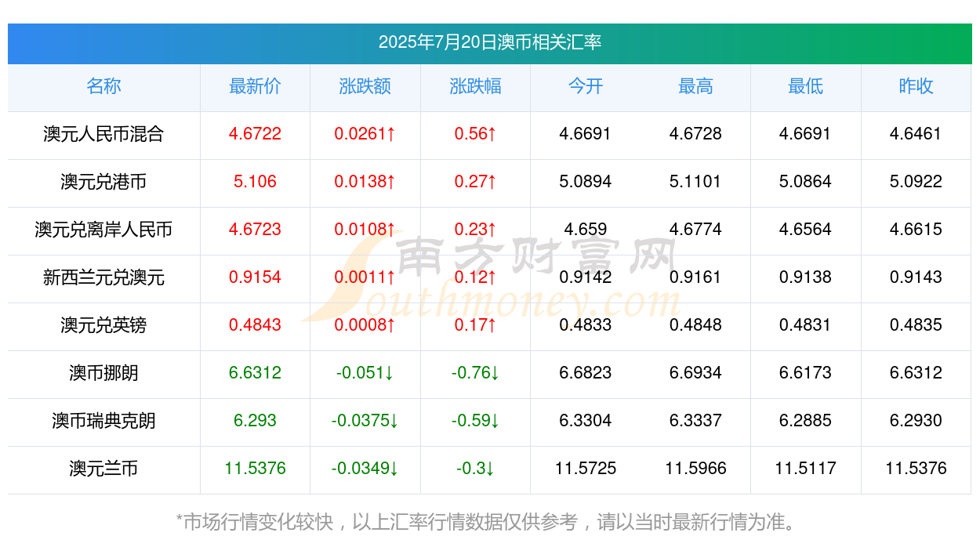Click percent change 0.12↑
Screen dimensions: 980x547
click(475, 277)
